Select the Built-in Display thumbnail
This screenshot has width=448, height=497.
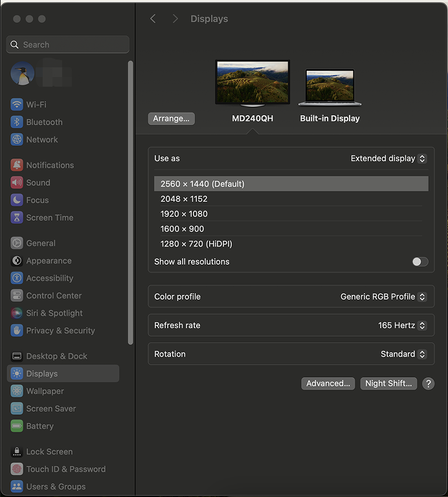330,88
